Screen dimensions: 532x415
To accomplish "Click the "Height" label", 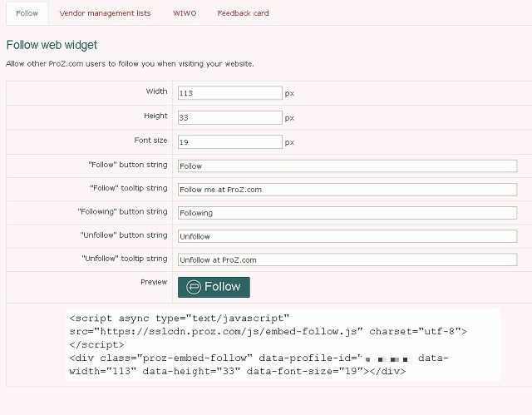I will point(155,116).
